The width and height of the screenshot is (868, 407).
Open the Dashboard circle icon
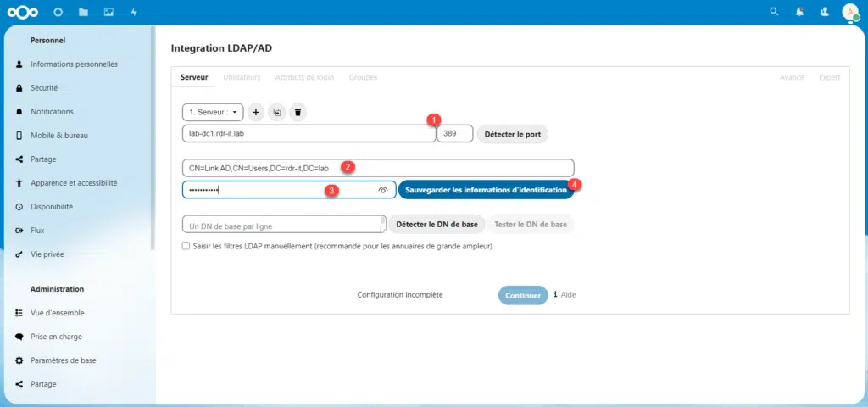pyautogui.click(x=58, y=12)
